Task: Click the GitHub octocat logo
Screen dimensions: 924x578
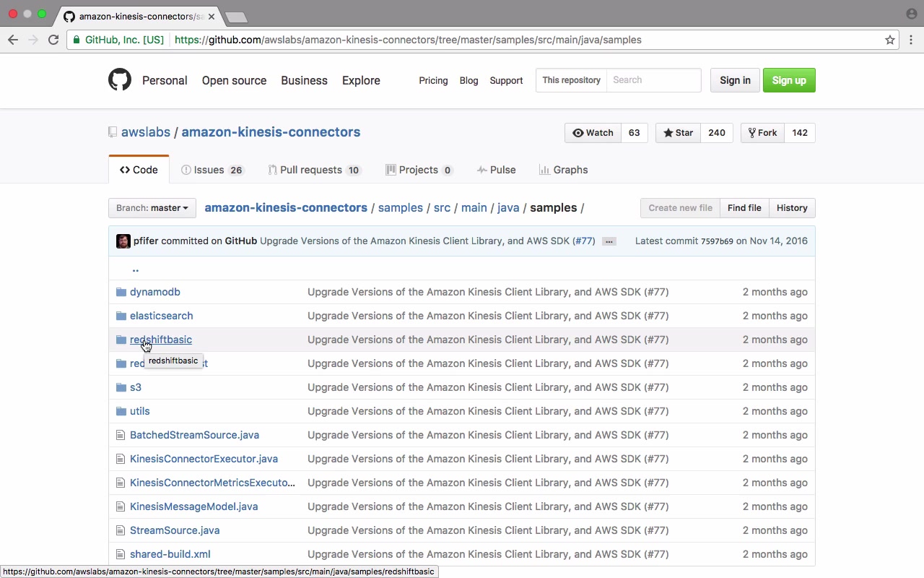Action: 120,79
